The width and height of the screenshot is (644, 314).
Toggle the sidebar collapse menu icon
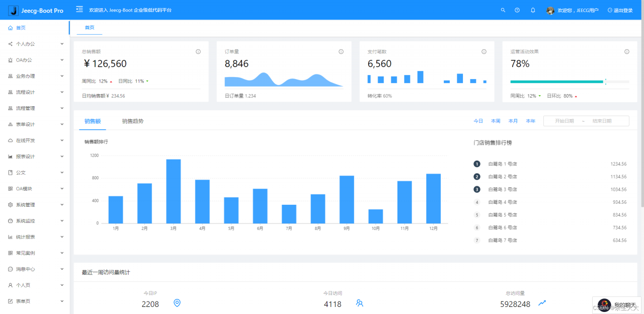tap(79, 9)
